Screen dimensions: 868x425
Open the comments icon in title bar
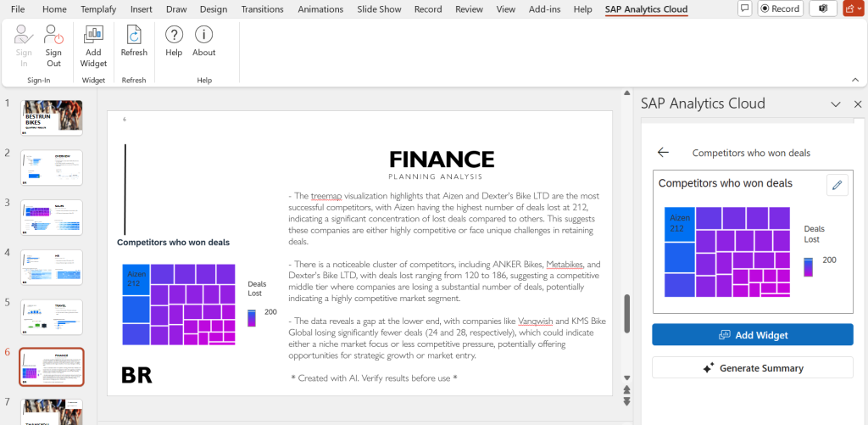[745, 8]
